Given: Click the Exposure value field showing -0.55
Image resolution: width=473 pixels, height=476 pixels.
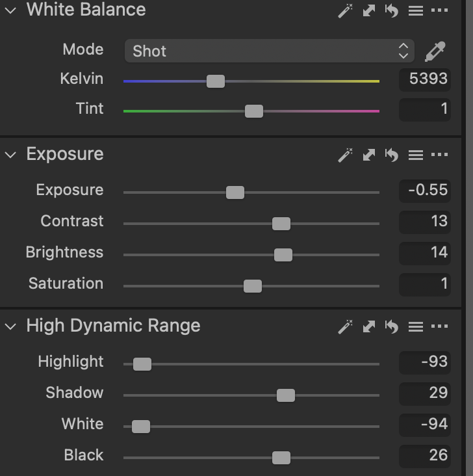Looking at the screenshot, I should click(x=425, y=191).
